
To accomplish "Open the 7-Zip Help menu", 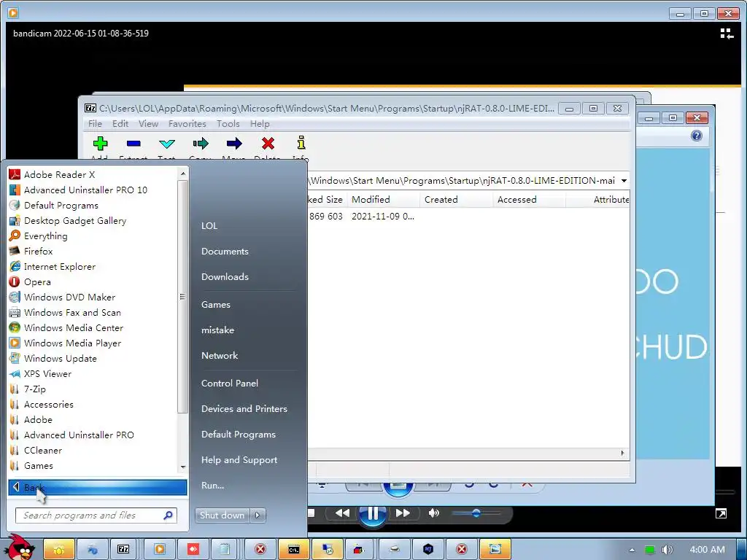I will pos(260,124).
